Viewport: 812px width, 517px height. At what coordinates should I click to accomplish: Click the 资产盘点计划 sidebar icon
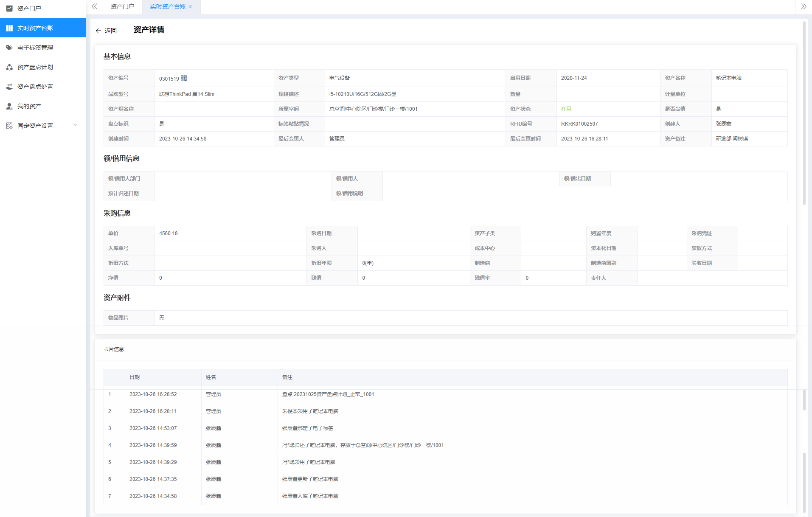click(x=9, y=67)
